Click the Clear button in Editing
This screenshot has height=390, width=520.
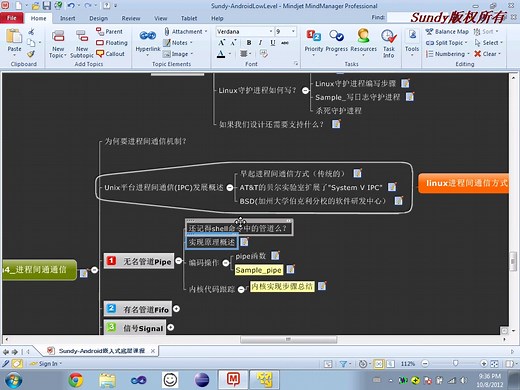pyautogui.click(x=488, y=54)
